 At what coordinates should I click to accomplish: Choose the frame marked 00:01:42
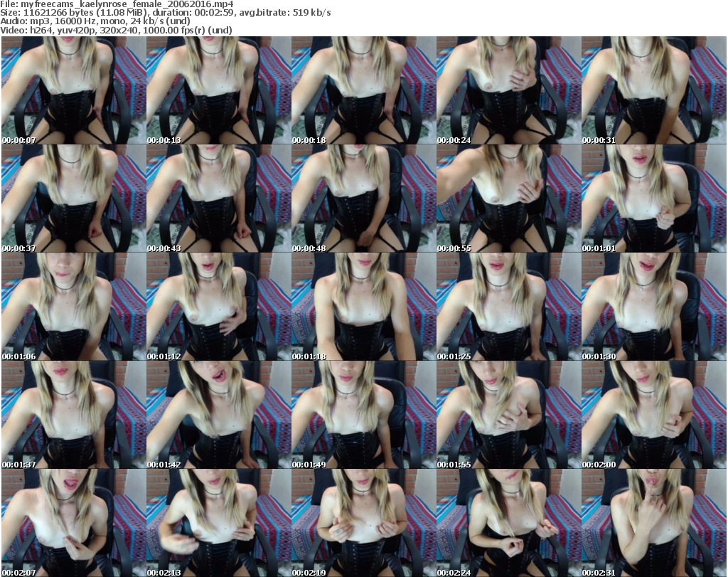click(219, 415)
